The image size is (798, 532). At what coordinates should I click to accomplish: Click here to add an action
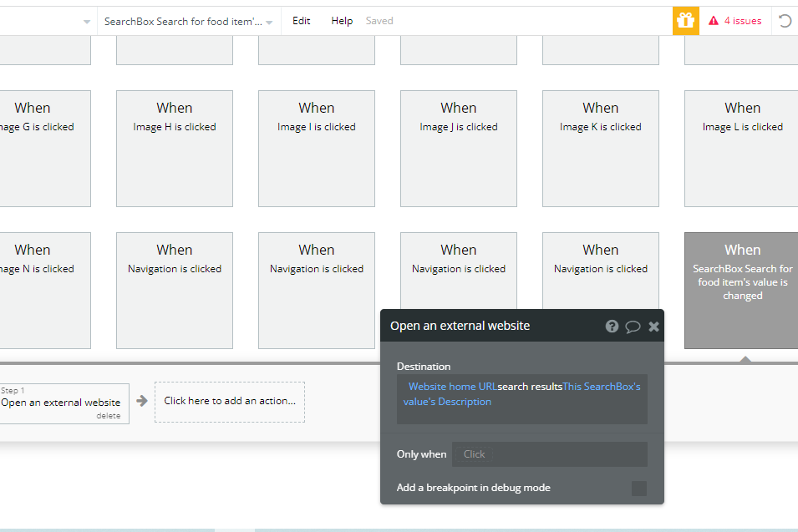[230, 402]
